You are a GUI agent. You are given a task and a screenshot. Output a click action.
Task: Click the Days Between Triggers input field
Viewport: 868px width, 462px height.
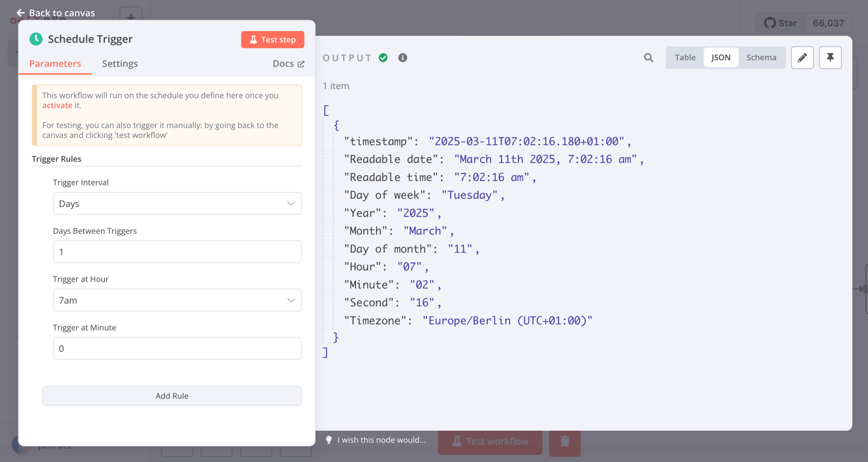pos(177,252)
